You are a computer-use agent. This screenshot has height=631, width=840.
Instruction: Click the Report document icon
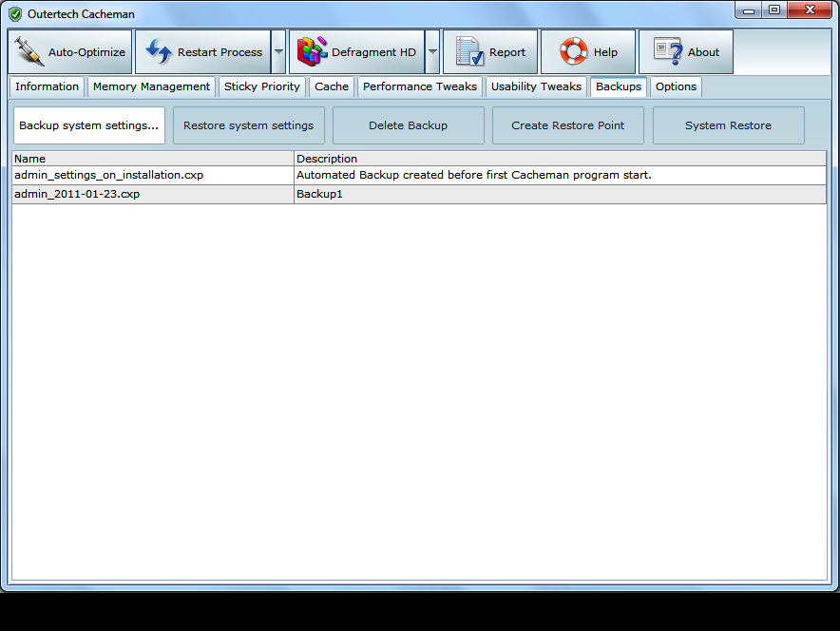tap(469, 51)
